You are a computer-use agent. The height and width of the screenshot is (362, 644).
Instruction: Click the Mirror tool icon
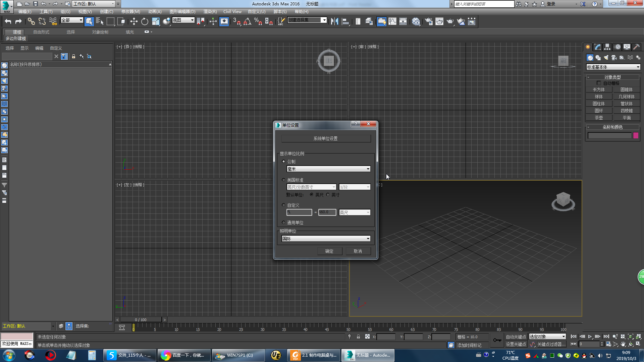334,21
